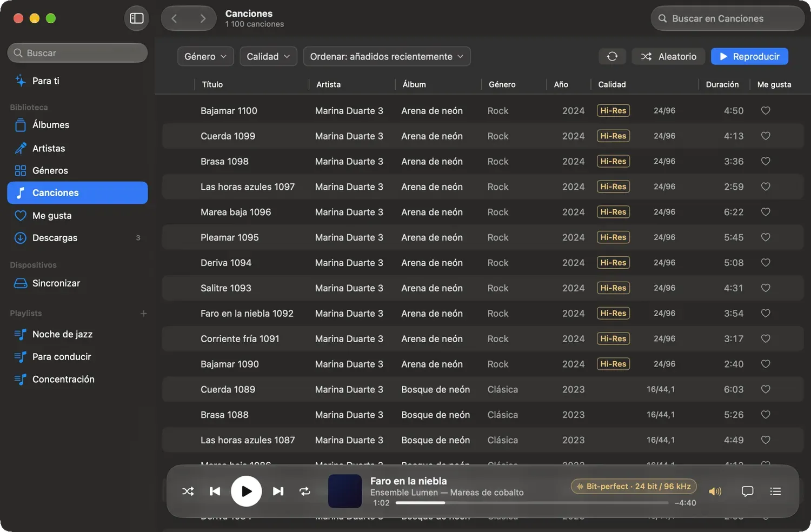Open Álbumes in the library sidebar

coord(77,125)
